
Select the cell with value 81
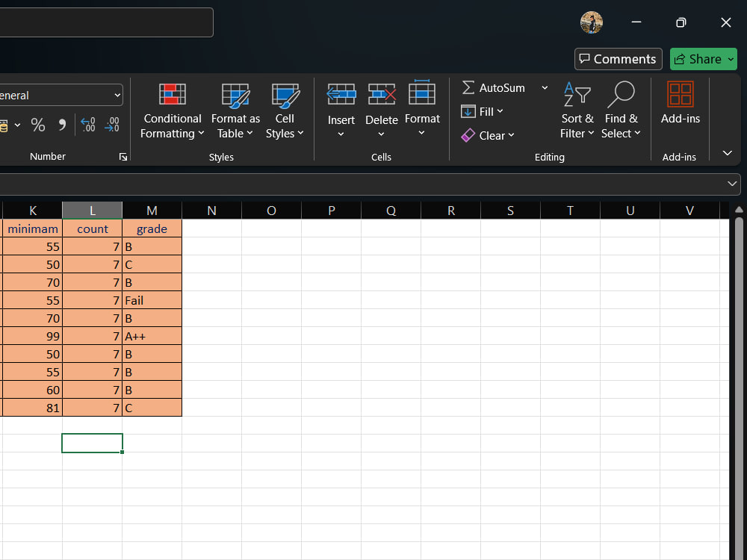point(32,408)
